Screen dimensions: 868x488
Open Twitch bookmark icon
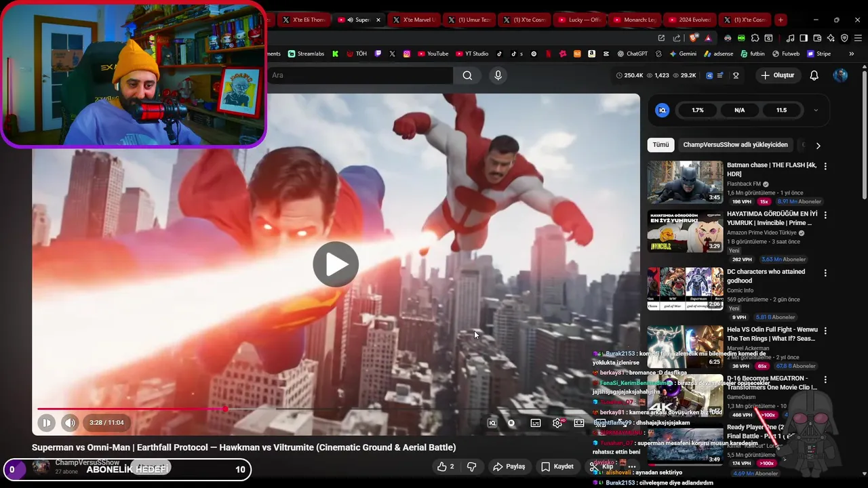tap(378, 54)
